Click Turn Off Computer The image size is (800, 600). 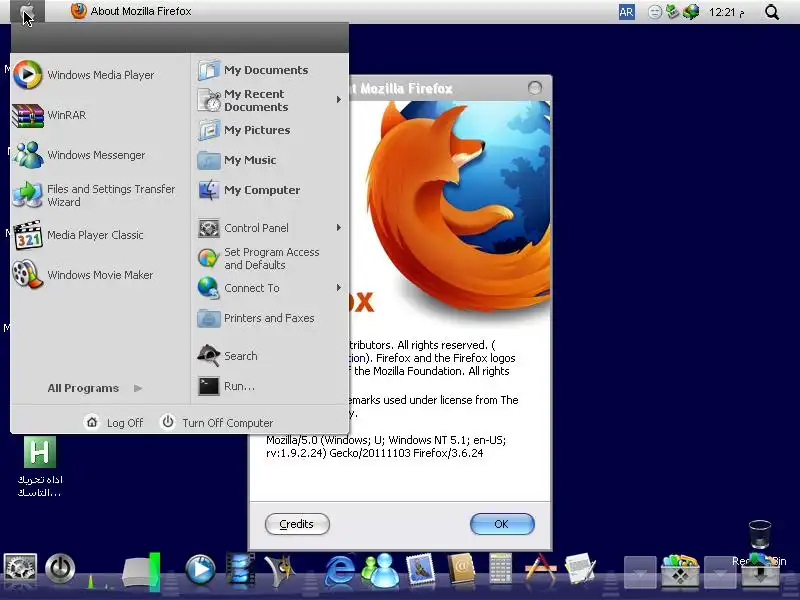click(217, 422)
